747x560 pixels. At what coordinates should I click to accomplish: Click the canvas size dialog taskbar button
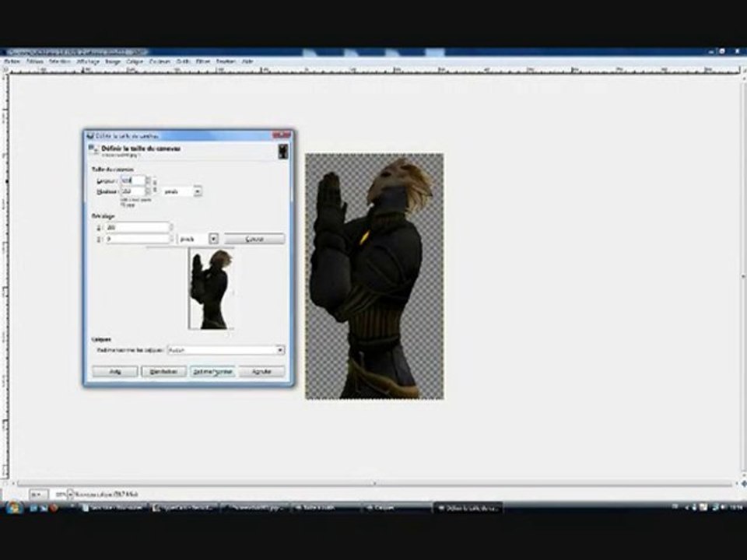[x=468, y=509]
